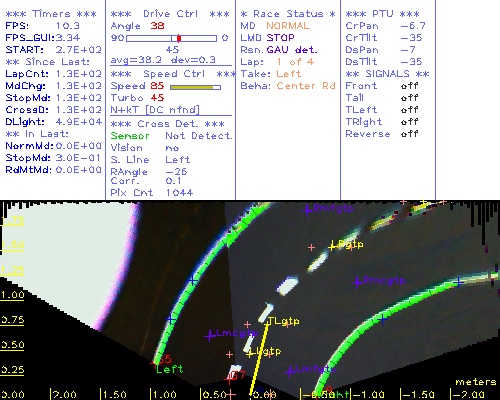Click the yellow Lgtp cross marker
The width and height of the screenshot is (500, 400).
point(250,353)
